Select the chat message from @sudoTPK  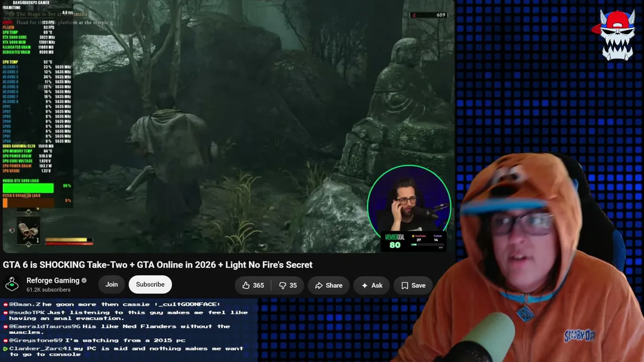tap(126, 315)
